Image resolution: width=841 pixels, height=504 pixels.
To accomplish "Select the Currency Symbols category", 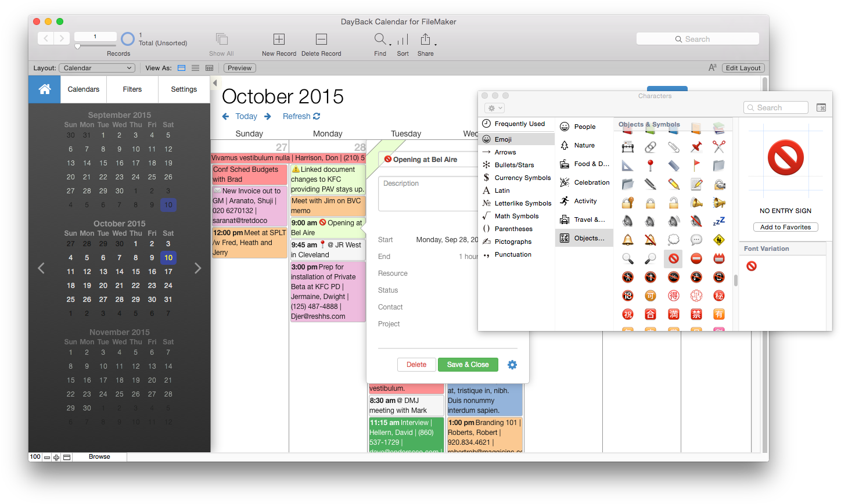I will click(x=517, y=178).
